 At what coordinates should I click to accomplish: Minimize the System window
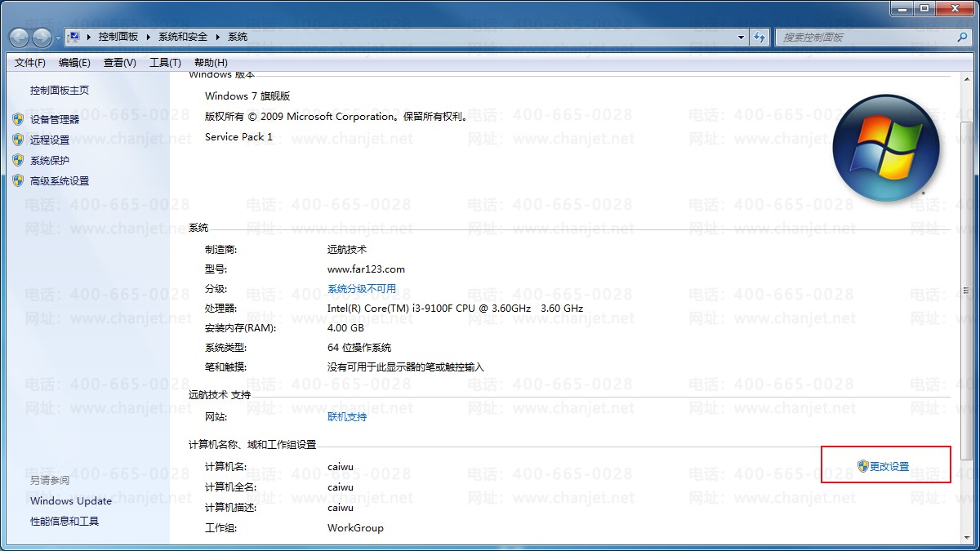[902, 7]
